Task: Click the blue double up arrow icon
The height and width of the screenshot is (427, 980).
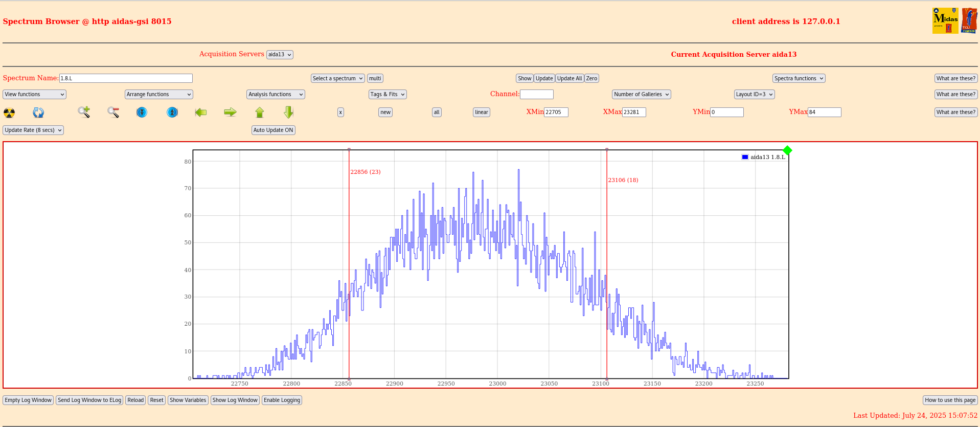Action: (172, 112)
